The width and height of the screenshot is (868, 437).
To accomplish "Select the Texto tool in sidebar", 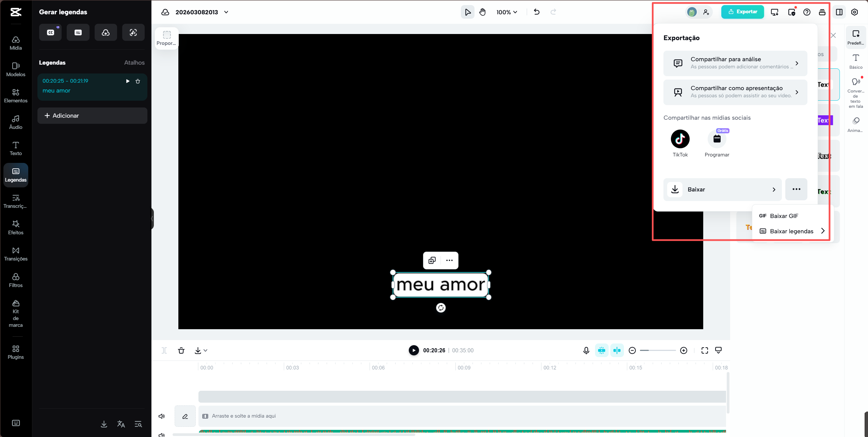I will coord(15,149).
